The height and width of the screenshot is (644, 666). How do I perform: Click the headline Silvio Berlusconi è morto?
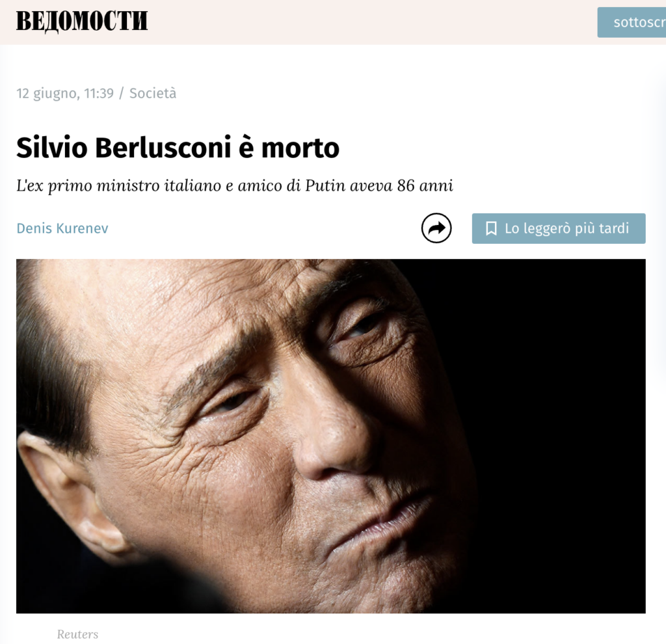click(x=178, y=148)
